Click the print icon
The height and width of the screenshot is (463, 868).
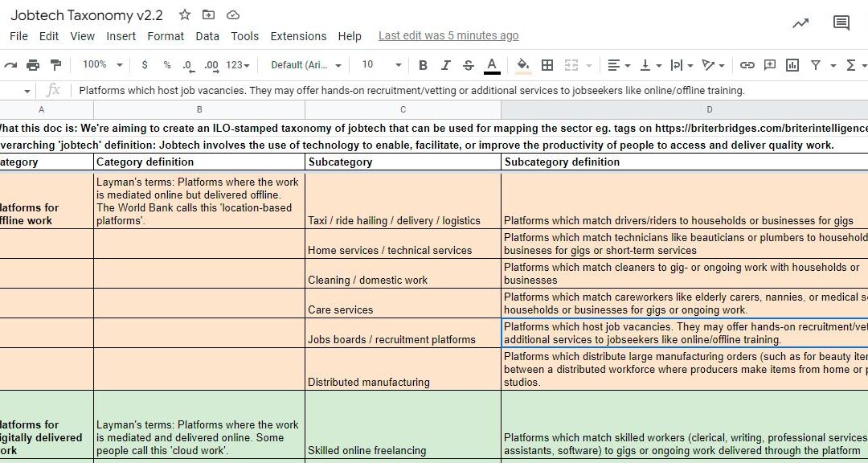click(32, 64)
